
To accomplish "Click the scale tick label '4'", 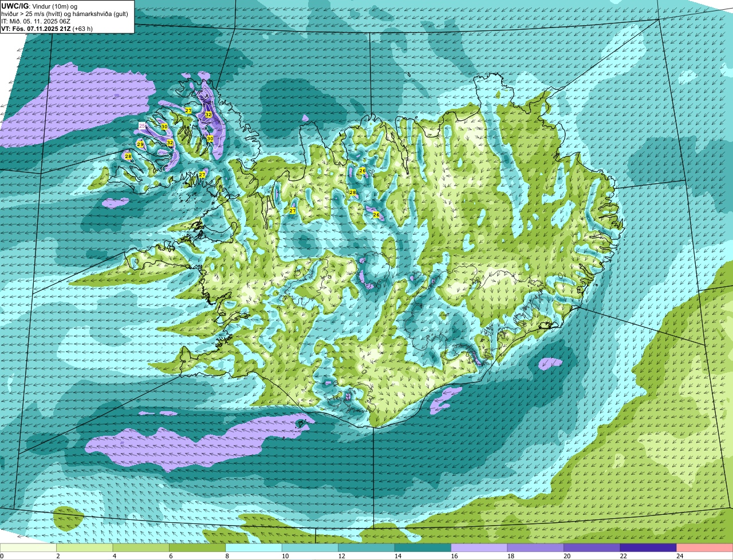I will point(114,555).
